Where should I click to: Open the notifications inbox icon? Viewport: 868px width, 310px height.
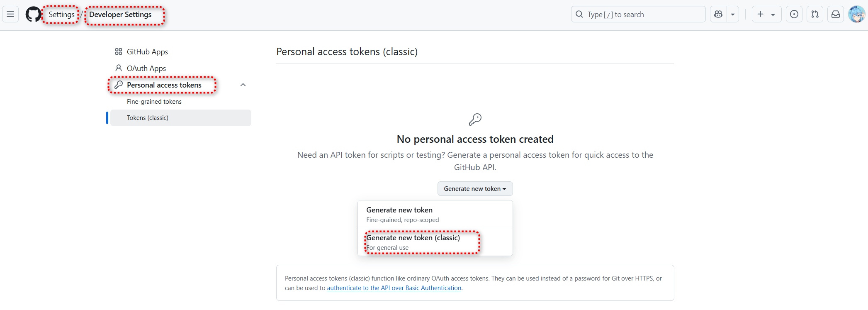(x=835, y=14)
